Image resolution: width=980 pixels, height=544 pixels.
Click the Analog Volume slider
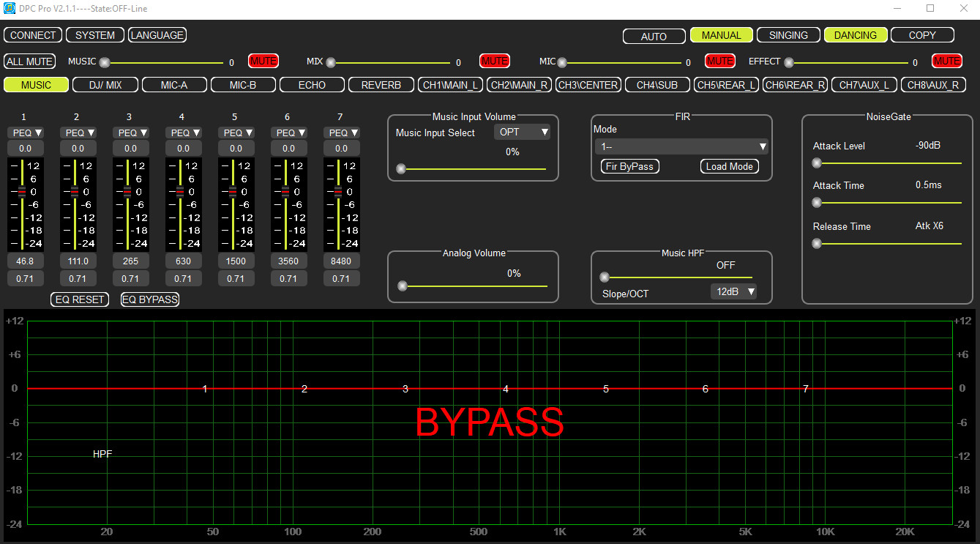[x=472, y=286]
